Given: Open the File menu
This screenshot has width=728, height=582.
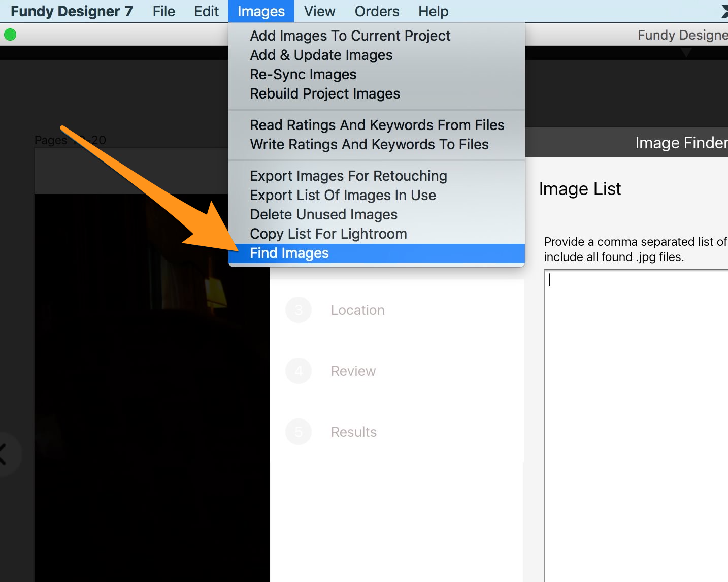Looking at the screenshot, I should (x=163, y=11).
